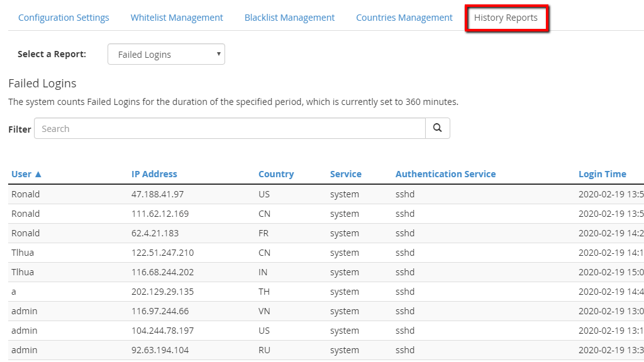
Task: Click the row for user a
Action: point(326,292)
